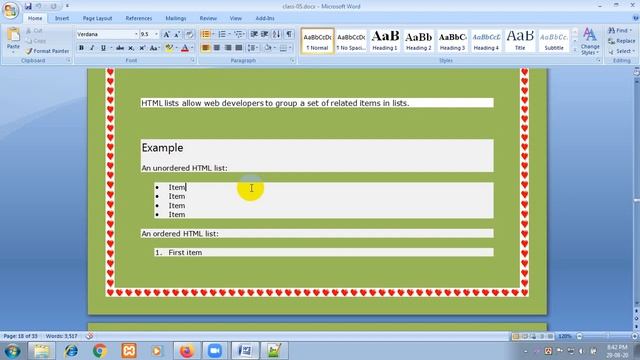The width and height of the screenshot is (640, 360).
Task: Decrease paragraph indent
Action: pyautogui.click(x=254, y=34)
